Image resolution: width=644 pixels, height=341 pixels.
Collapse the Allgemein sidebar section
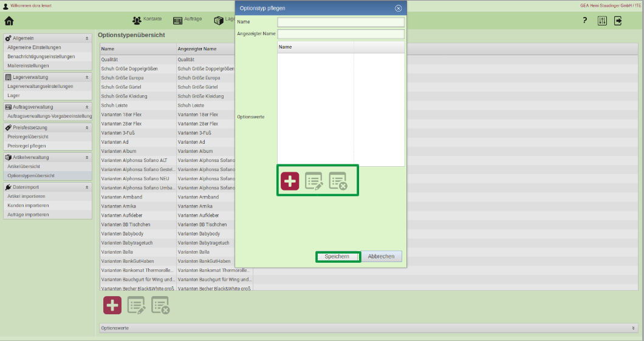click(x=87, y=38)
